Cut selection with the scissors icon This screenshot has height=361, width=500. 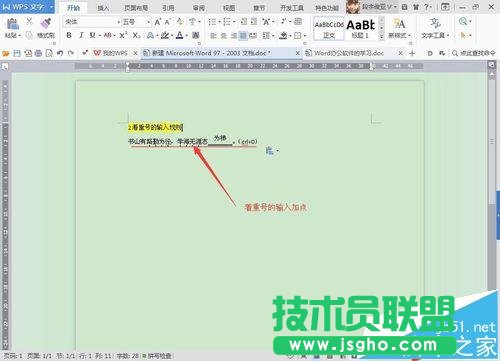[29, 22]
